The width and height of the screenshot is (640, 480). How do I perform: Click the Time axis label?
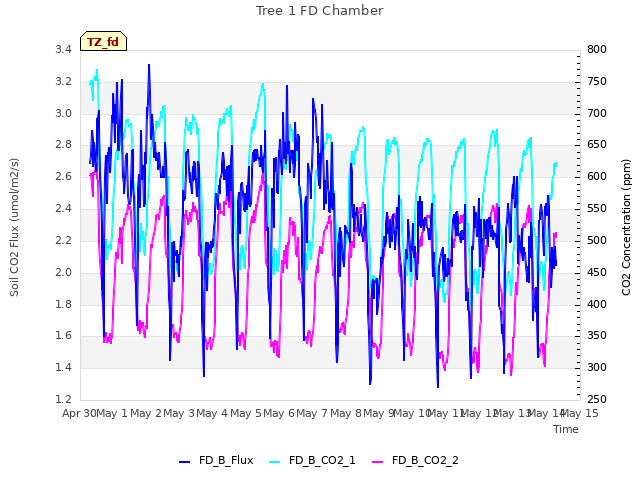tap(566, 429)
